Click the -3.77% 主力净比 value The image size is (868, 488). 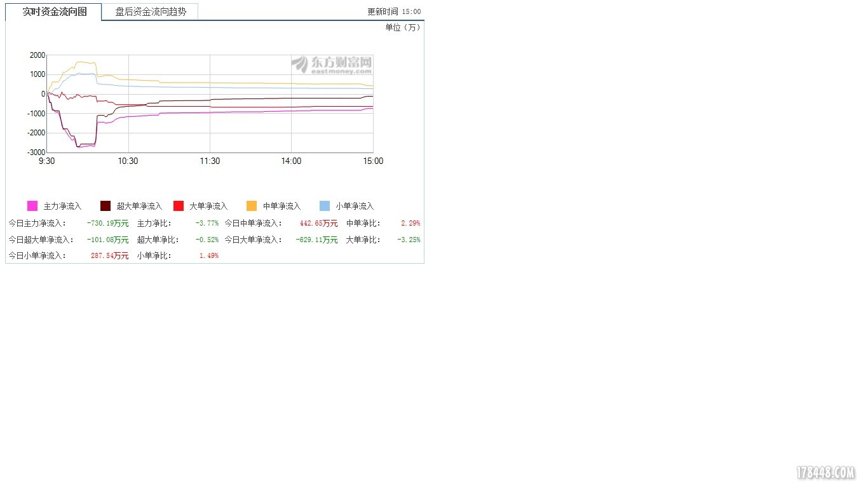coord(207,224)
